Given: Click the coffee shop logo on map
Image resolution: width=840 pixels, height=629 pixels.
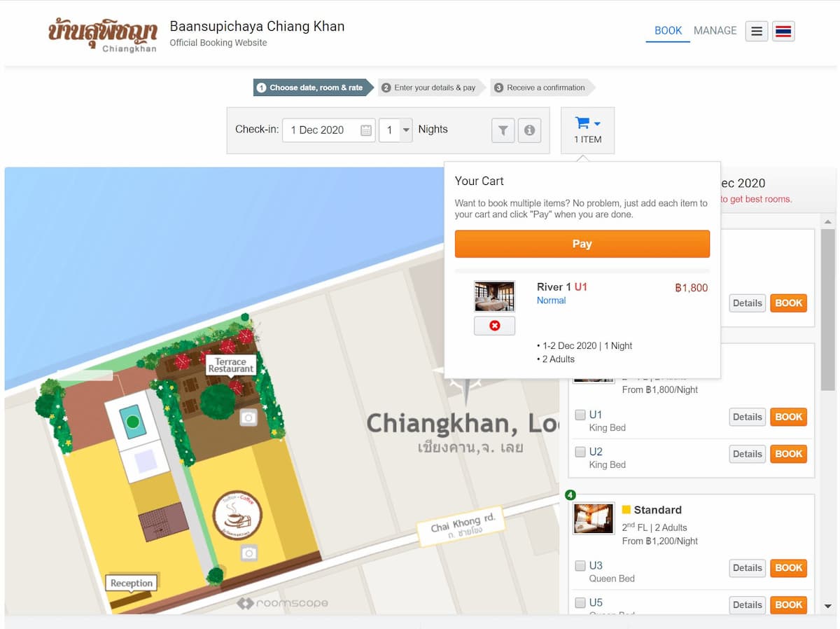Looking at the screenshot, I should point(237,515).
